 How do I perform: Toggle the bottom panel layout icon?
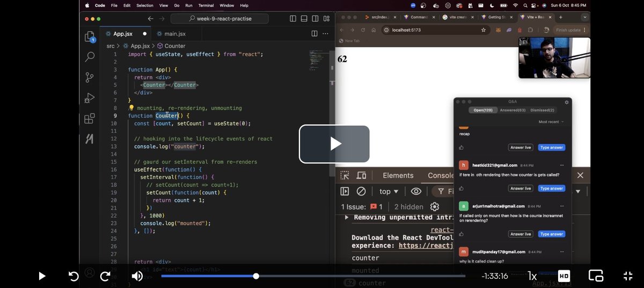(304, 18)
